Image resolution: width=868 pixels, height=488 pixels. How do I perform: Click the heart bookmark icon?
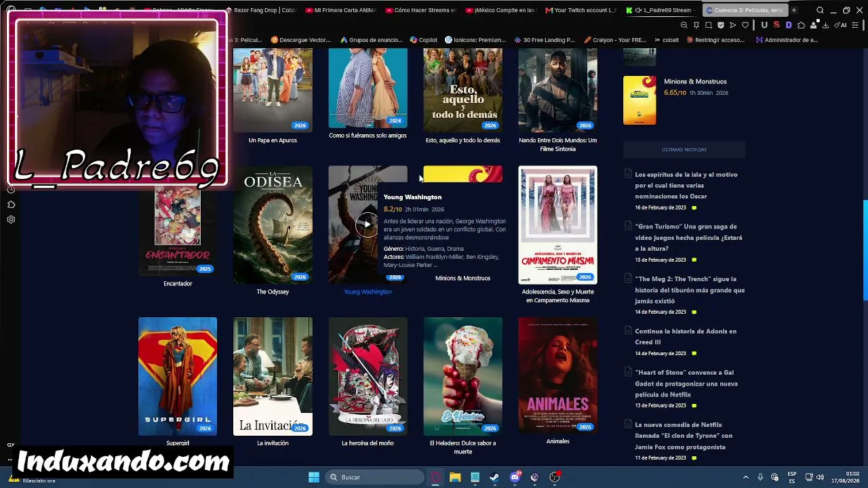pyautogui.click(x=745, y=25)
